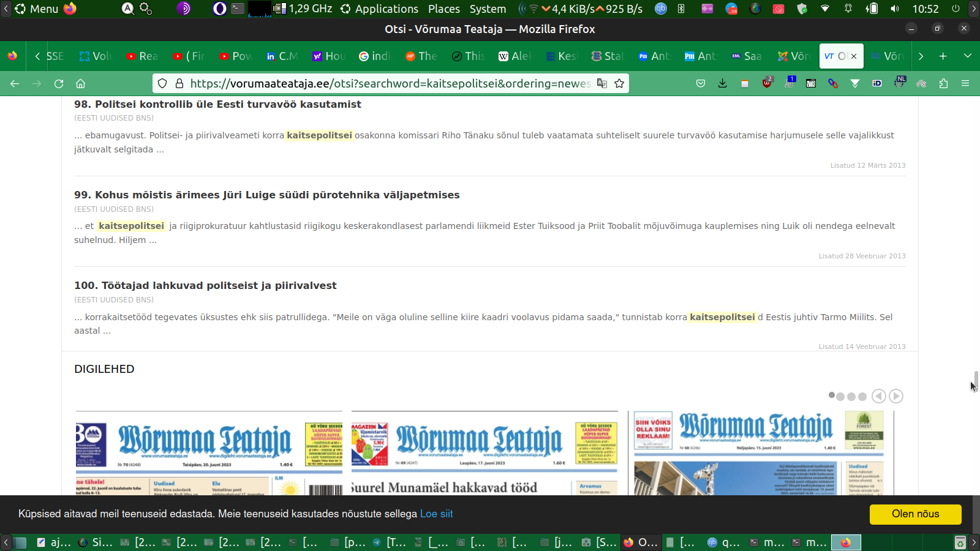
Task: Click the page vertical scrollbar thumb
Action: [x=976, y=380]
